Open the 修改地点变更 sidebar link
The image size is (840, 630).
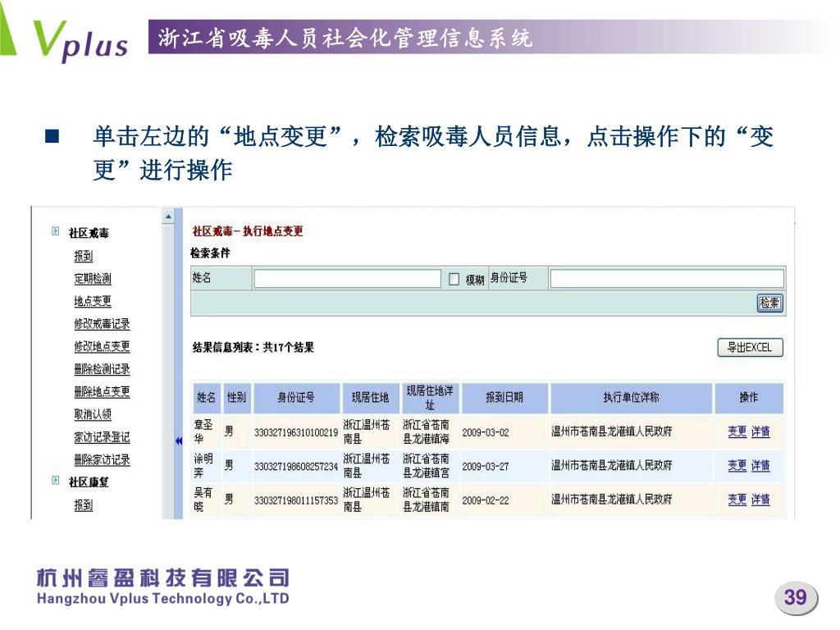[x=102, y=346]
